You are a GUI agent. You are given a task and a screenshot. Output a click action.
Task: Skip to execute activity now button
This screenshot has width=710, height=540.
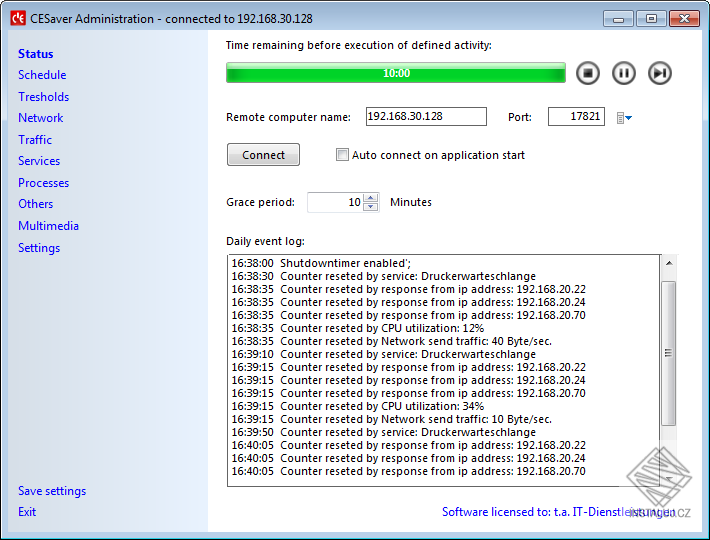(x=659, y=73)
